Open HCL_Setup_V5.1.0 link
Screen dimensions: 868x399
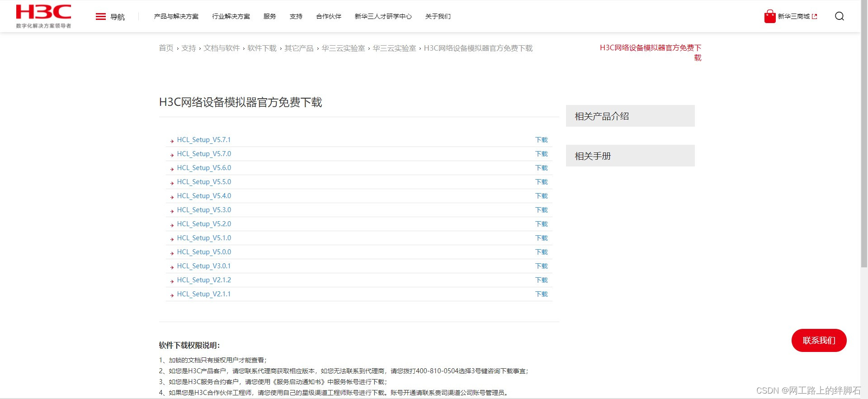(204, 238)
